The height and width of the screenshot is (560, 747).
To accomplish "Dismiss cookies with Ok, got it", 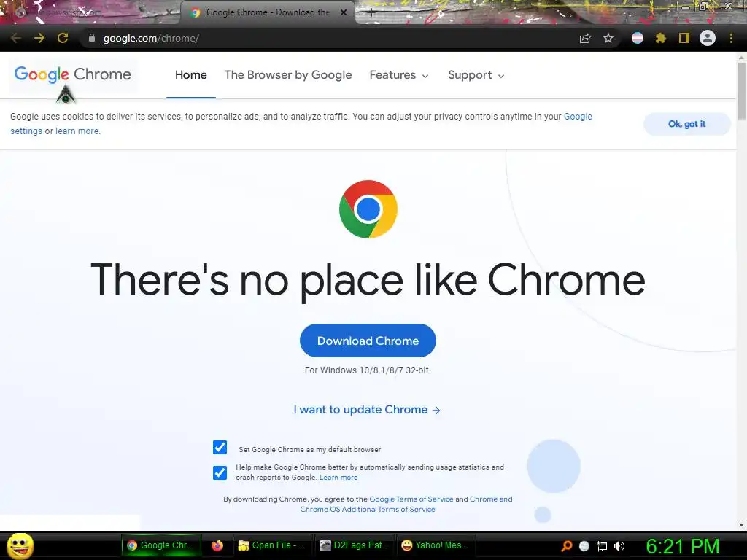I will 686,124.
